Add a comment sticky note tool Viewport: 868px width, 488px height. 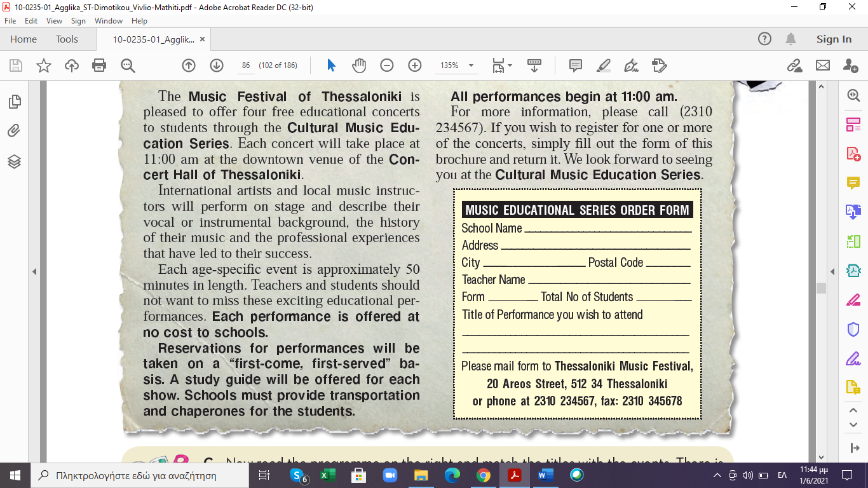pyautogui.click(x=576, y=65)
